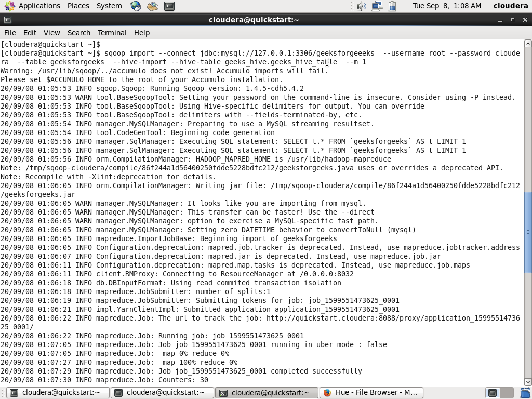
Task: Click the scrollbar down arrow
Action: [528, 382]
